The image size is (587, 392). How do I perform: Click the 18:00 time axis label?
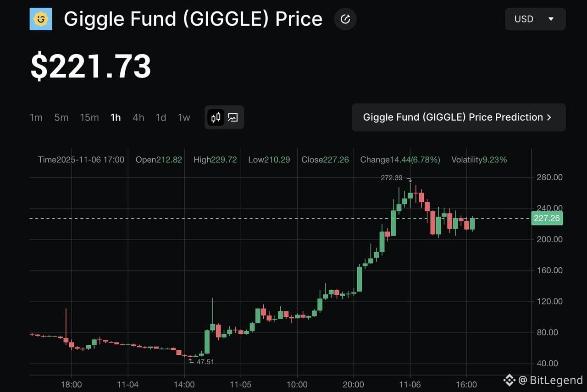click(x=72, y=385)
